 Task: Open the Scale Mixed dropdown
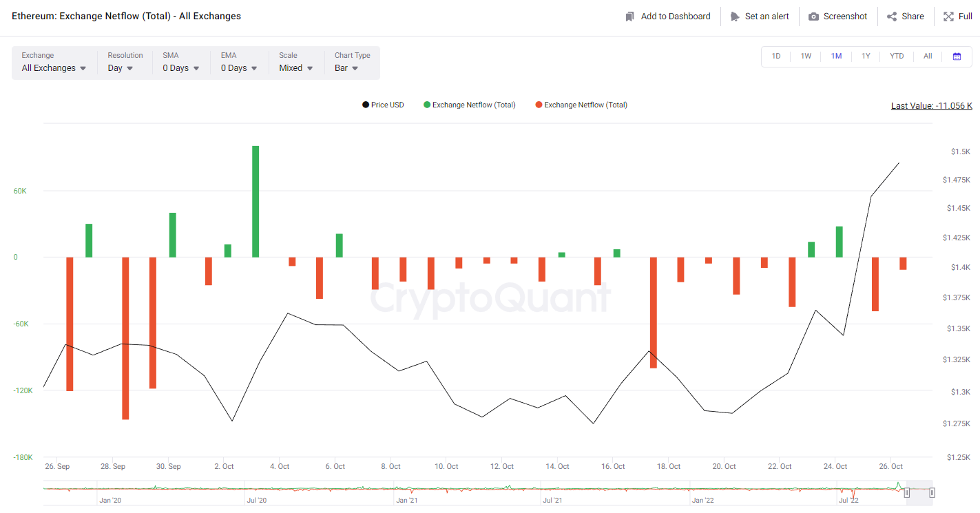tap(296, 68)
